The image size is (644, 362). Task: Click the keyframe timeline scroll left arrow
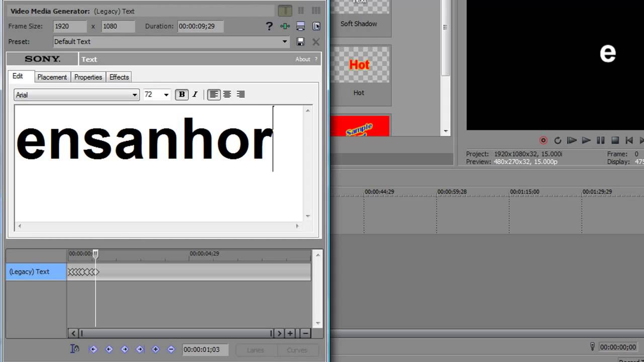tap(73, 333)
